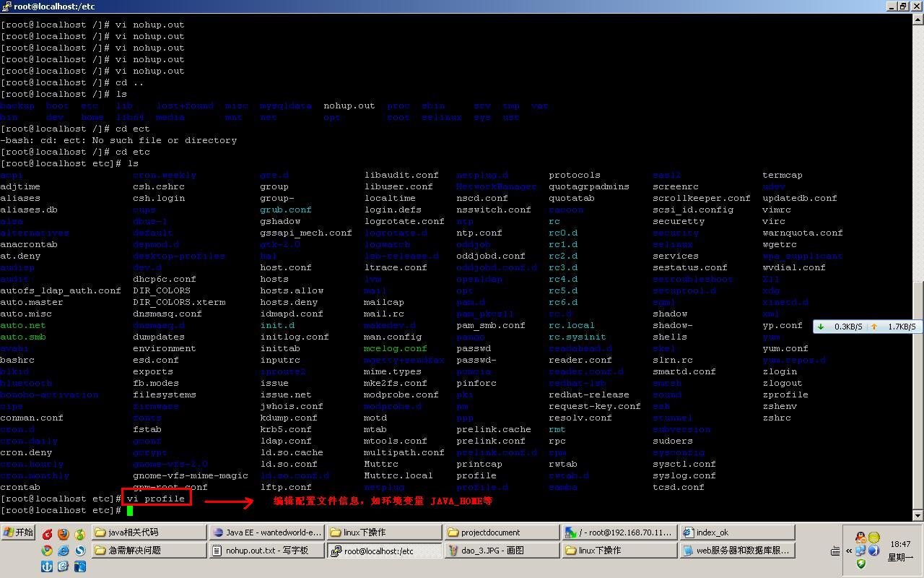Screen dimensions: 924x578
Task: Click the inittab file name
Action: click(x=280, y=348)
